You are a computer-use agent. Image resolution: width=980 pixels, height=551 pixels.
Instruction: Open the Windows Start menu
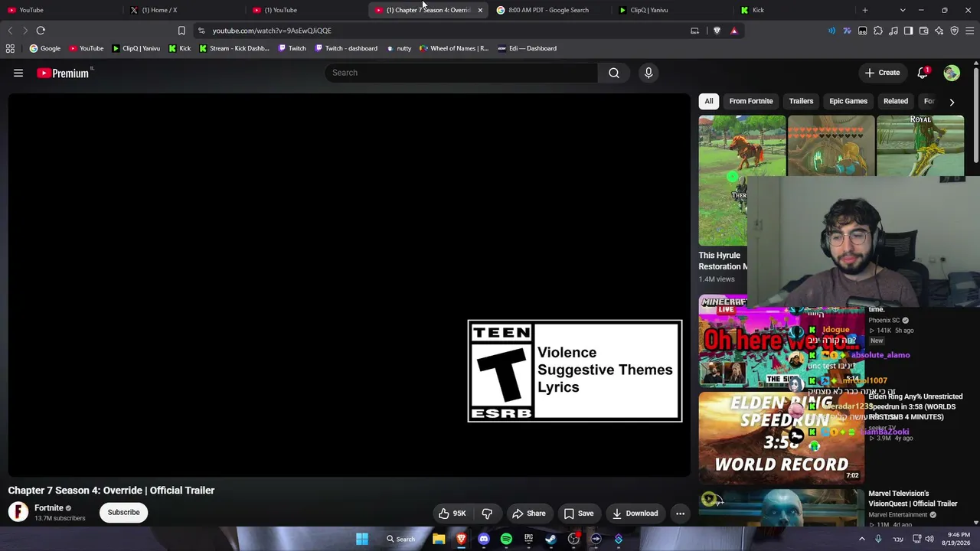click(x=362, y=539)
